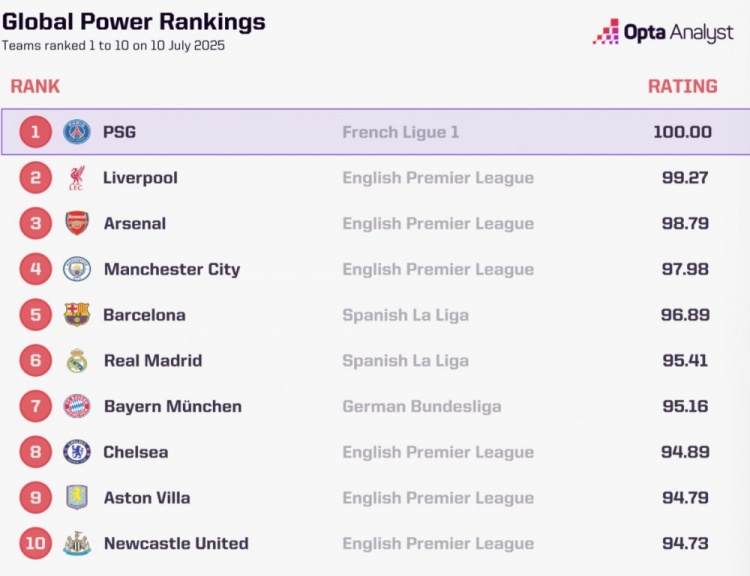Select the rank 1 red badge
Viewport: 750px width, 576px height.
click(x=36, y=132)
